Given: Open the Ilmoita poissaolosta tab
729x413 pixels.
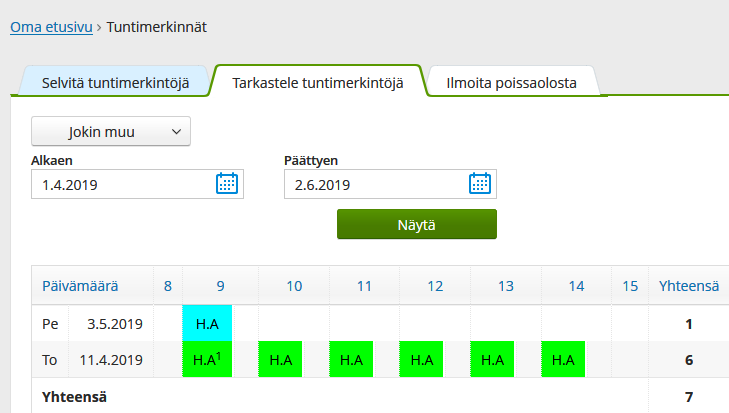Looking at the screenshot, I should [511, 83].
